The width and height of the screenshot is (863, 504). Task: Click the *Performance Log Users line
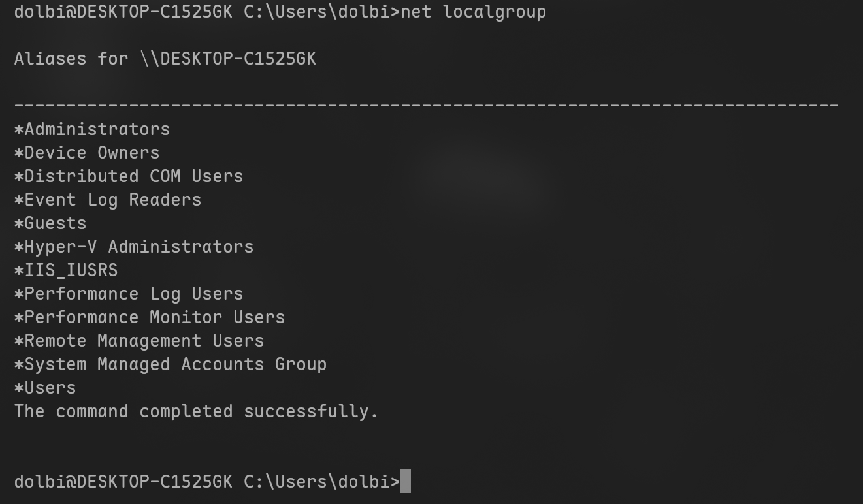(x=129, y=294)
